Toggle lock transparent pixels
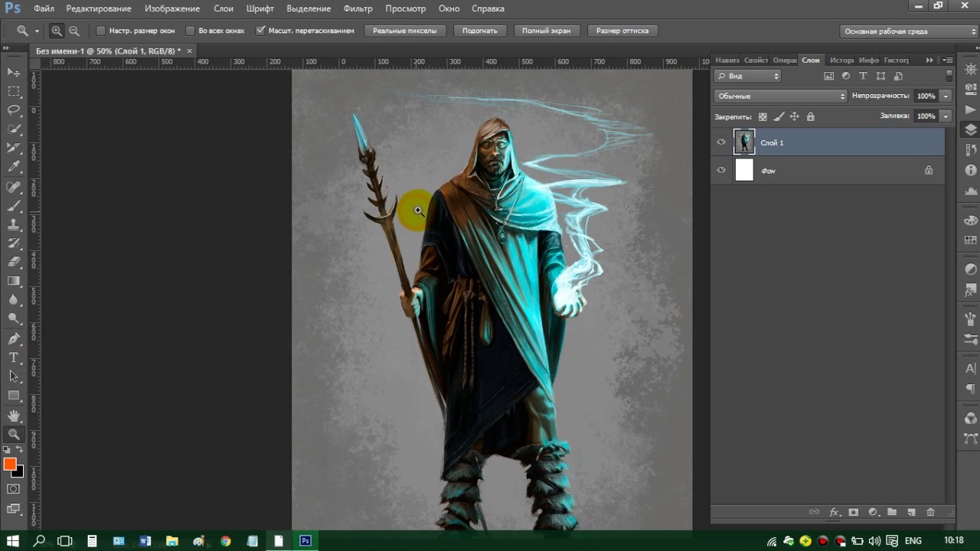Image resolution: width=980 pixels, height=551 pixels. click(x=762, y=117)
